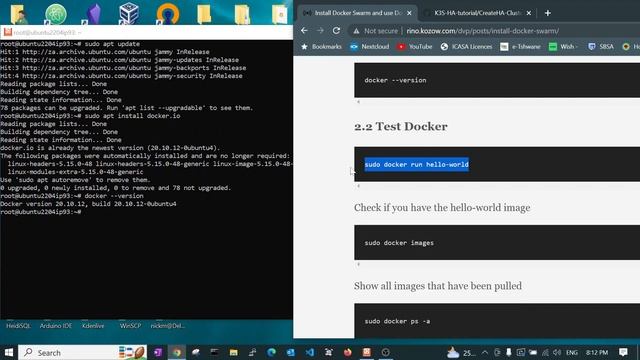Open Visual Studio Code from the taskbar
This screenshot has height=360, width=640.
pyautogui.click(x=309, y=352)
